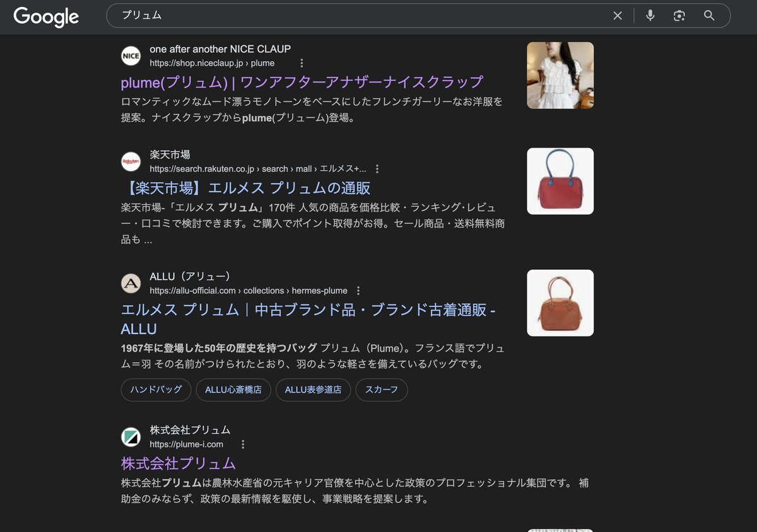Open the brown Hermès bag thumbnail

[560, 303]
